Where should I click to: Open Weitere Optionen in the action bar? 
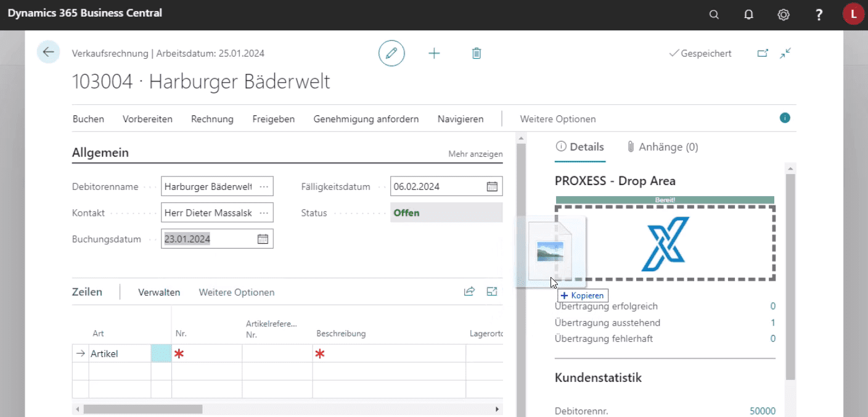tap(558, 119)
